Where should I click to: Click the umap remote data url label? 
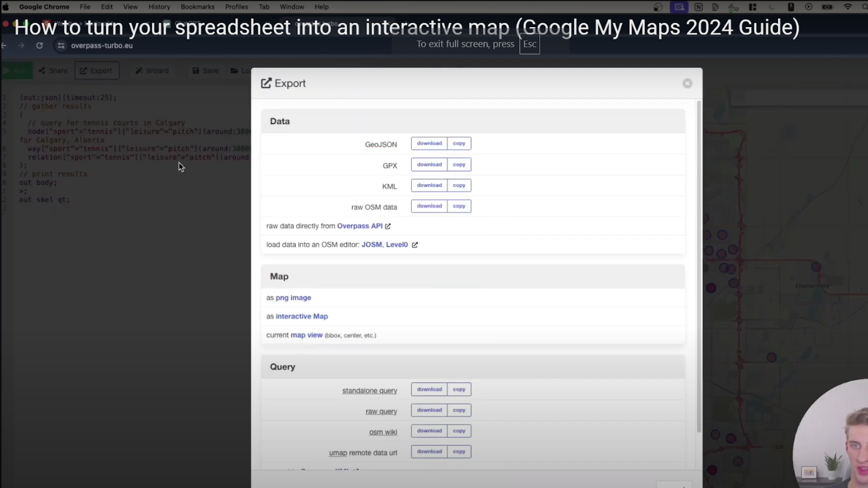click(363, 453)
